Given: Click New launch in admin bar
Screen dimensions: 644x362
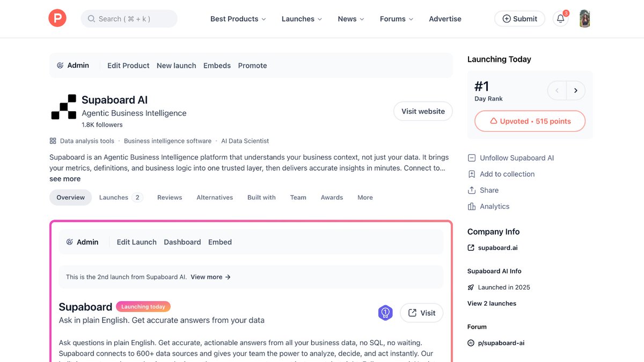Looking at the screenshot, I should click(x=176, y=66).
